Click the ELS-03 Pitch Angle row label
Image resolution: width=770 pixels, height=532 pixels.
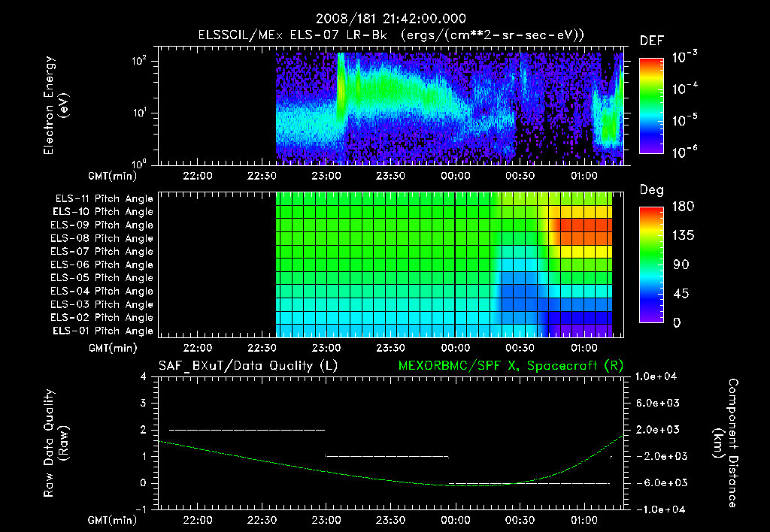point(102,305)
